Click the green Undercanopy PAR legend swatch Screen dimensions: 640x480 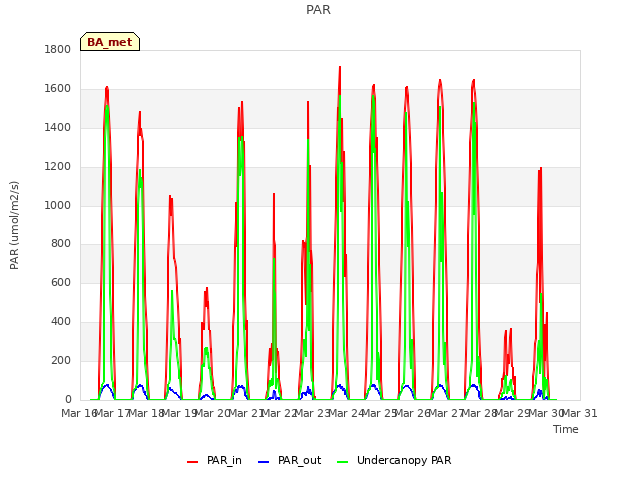pyautogui.click(x=342, y=462)
